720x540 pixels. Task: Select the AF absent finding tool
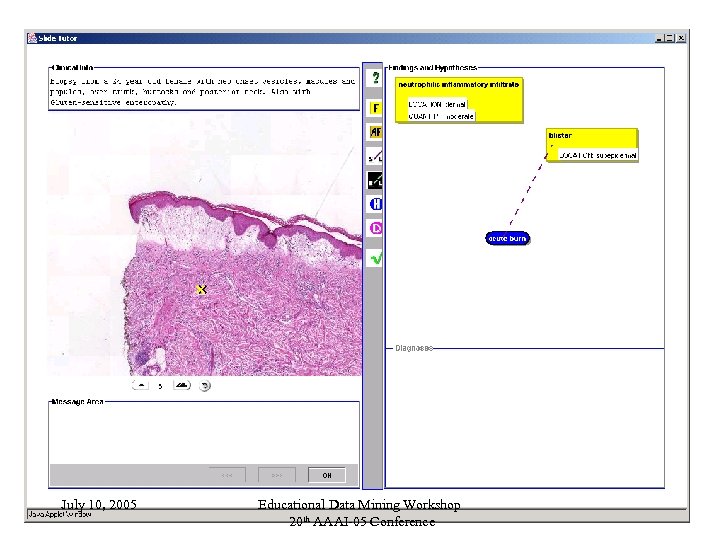click(x=376, y=132)
